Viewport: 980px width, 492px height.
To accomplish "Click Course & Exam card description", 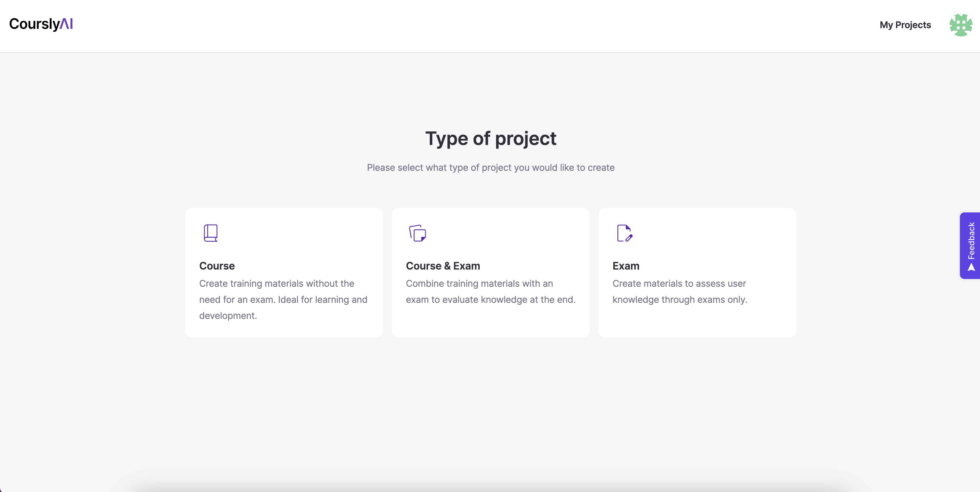I will 490,291.
